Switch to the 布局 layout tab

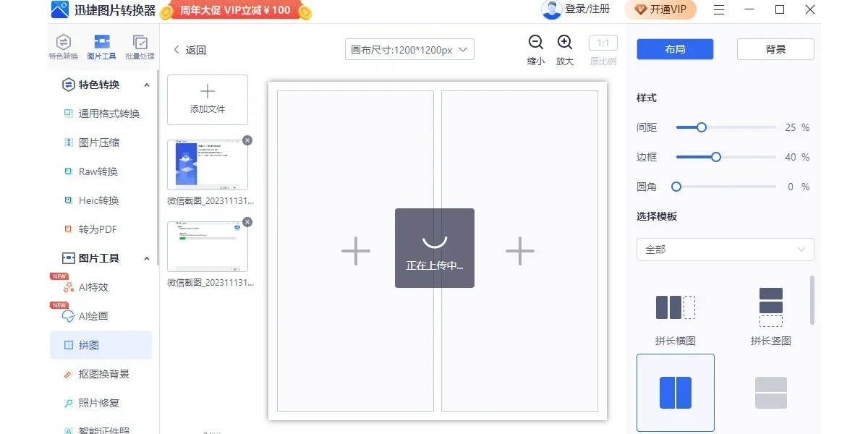[x=675, y=49]
